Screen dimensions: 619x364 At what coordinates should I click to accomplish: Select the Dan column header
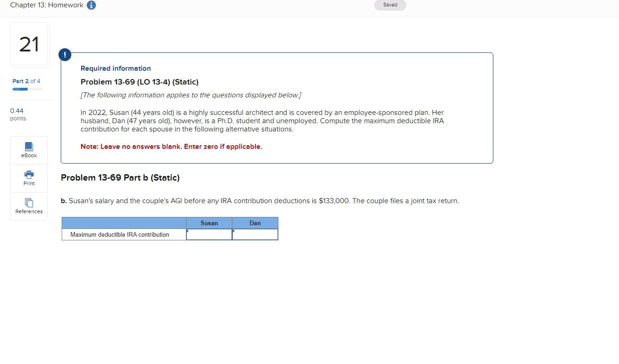coord(255,223)
